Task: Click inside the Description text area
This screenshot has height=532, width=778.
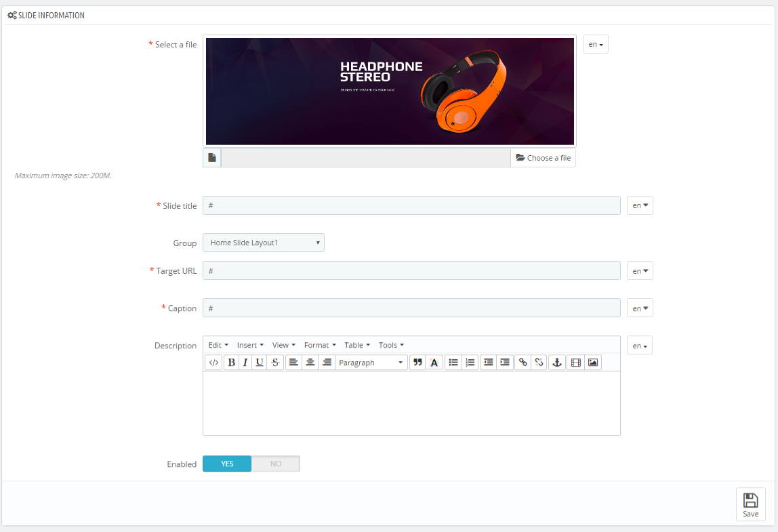Action: click(x=411, y=403)
